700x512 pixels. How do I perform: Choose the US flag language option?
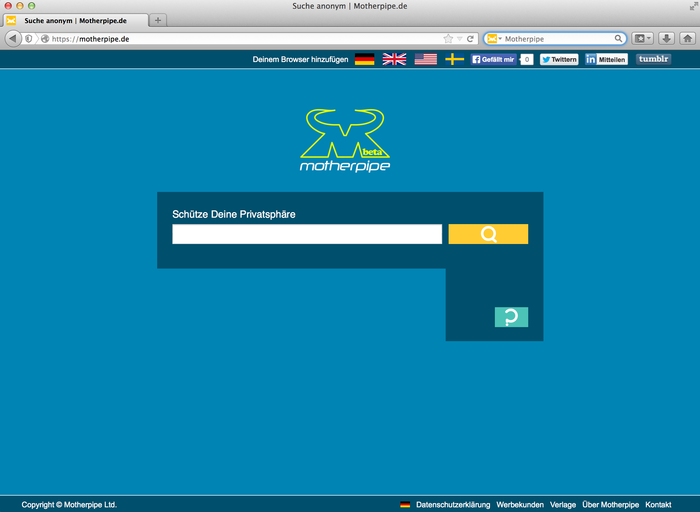[425, 59]
